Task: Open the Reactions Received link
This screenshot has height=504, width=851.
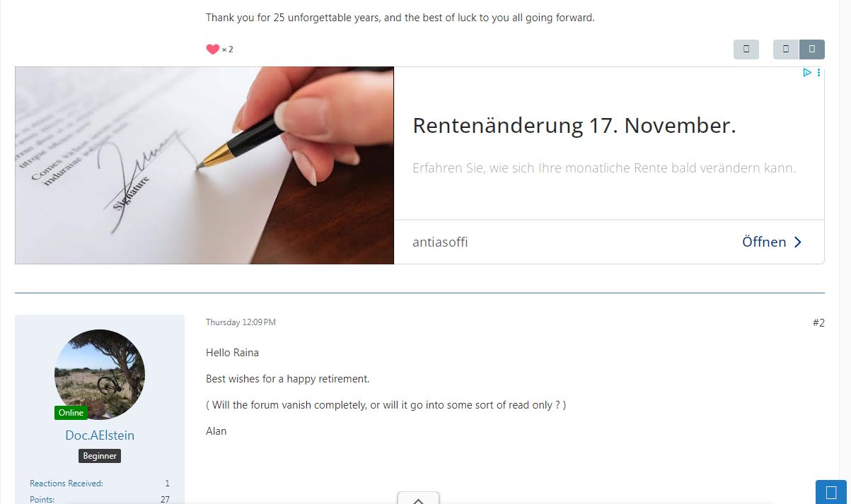Action: [66, 484]
